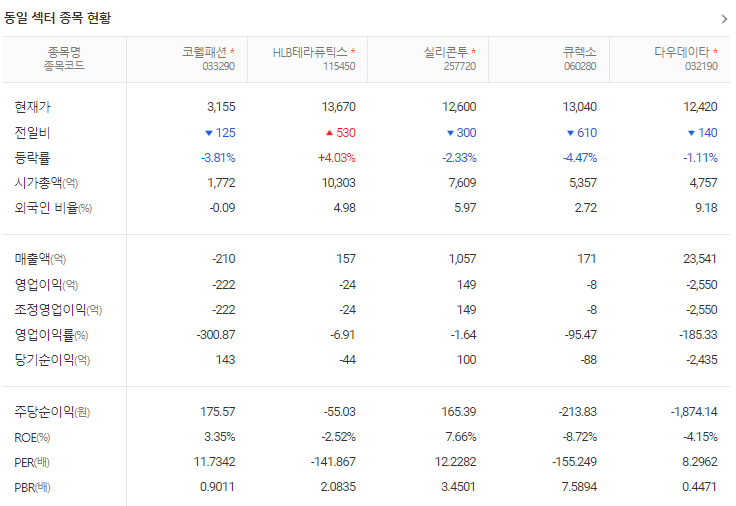The image size is (736, 506).
Task: Click the red up 530 change value
Action: click(341, 133)
